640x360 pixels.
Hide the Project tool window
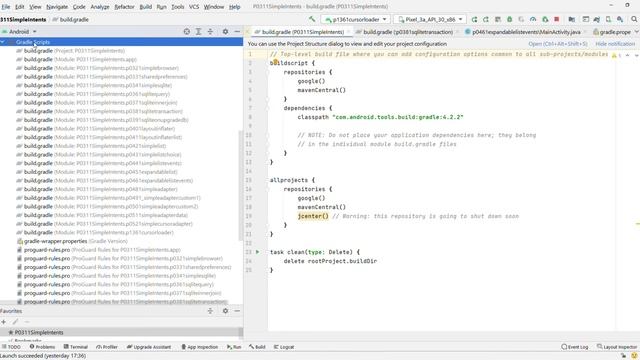pyautogui.click(x=237, y=31)
